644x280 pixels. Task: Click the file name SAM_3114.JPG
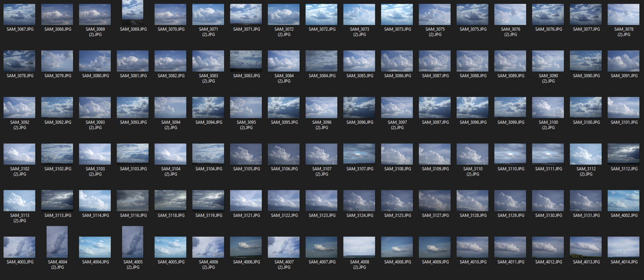pos(96,215)
